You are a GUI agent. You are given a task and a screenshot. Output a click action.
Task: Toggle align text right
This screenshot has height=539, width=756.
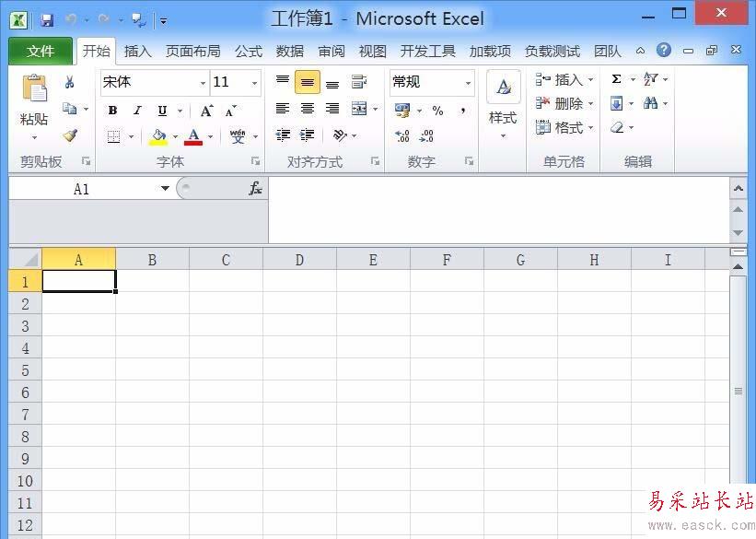click(332, 109)
